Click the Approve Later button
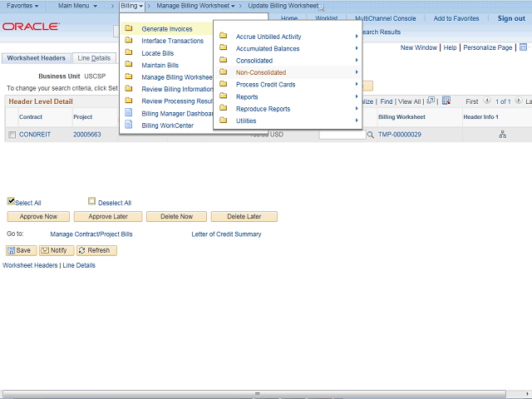Image resolution: width=532 pixels, height=399 pixels. click(108, 216)
